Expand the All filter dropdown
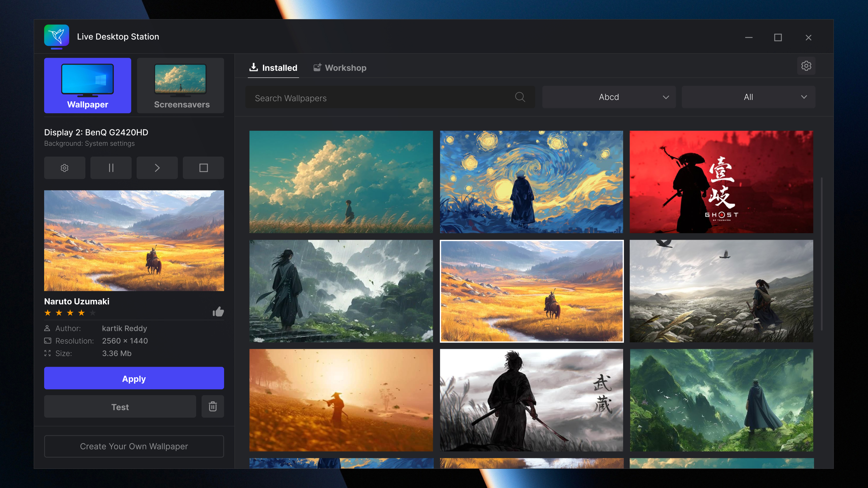 [748, 97]
